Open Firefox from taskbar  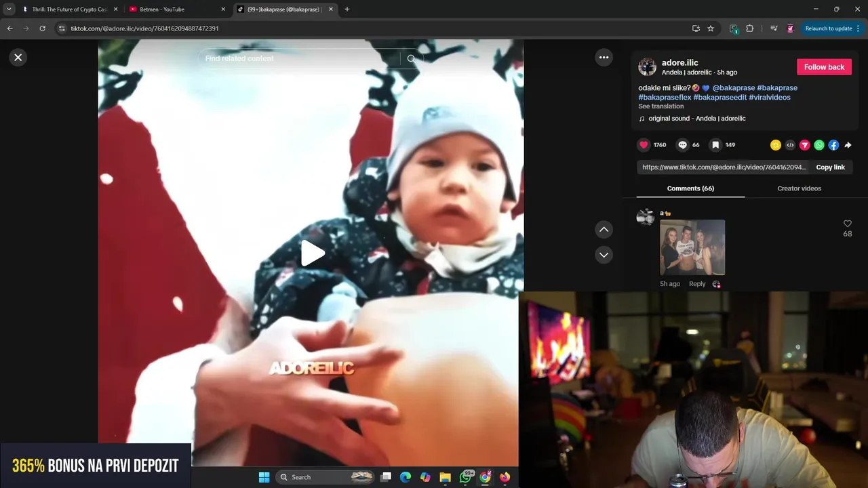click(505, 477)
